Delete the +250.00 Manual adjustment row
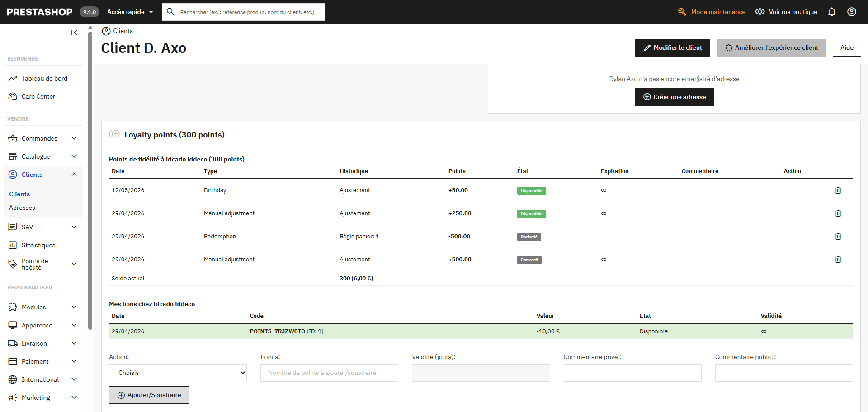Image resolution: width=868 pixels, height=412 pixels. [838, 213]
